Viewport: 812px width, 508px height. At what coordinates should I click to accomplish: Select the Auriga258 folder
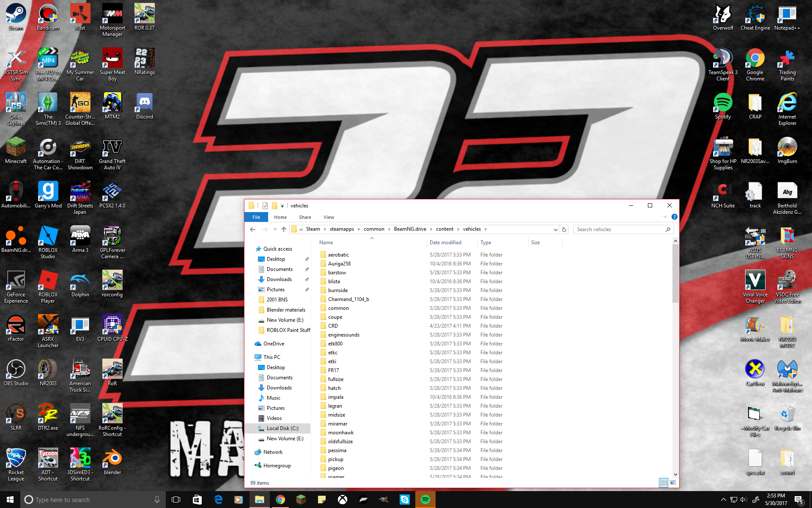pyautogui.click(x=339, y=264)
